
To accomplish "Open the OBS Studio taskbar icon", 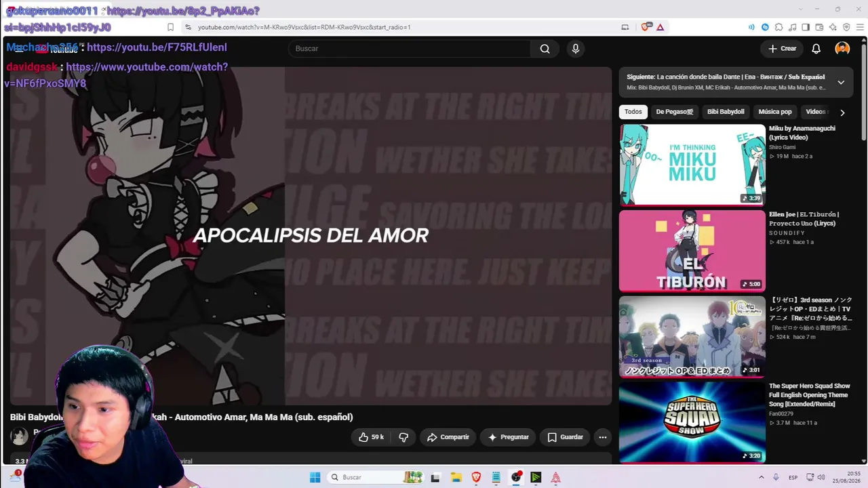I will 516,477.
